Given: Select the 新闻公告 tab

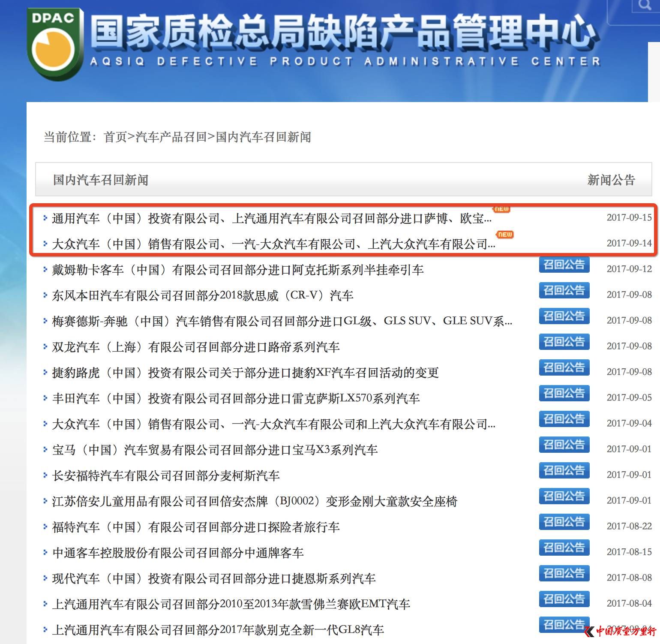Looking at the screenshot, I should (x=611, y=180).
